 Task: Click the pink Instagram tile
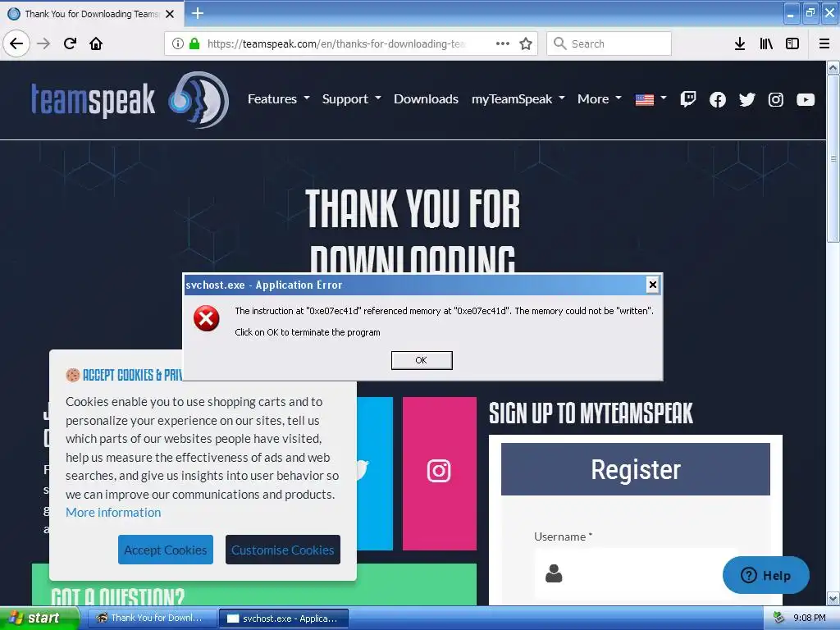pos(440,473)
